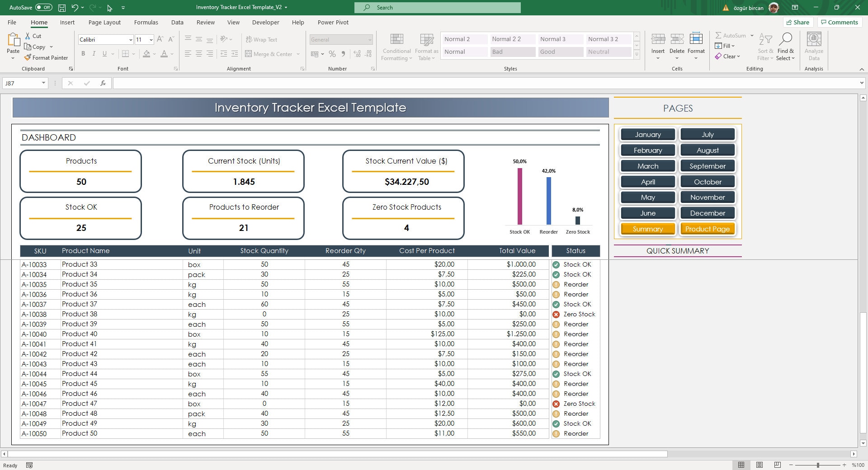Image resolution: width=868 pixels, height=470 pixels.
Task: Toggle italic formatting
Action: pos(94,53)
